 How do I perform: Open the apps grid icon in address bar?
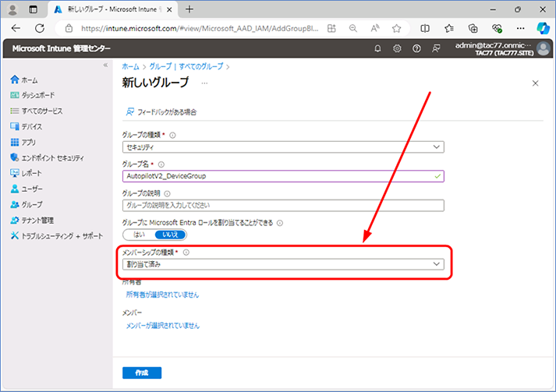pos(331,28)
